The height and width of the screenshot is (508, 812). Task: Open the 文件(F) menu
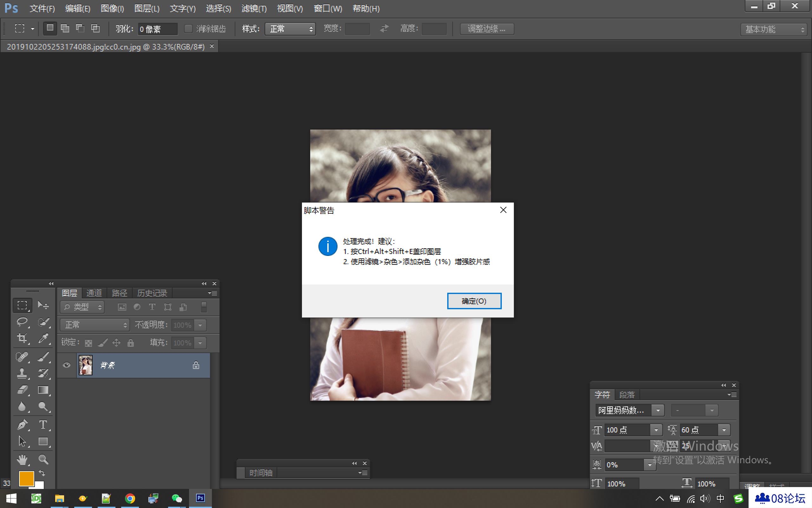pos(42,8)
